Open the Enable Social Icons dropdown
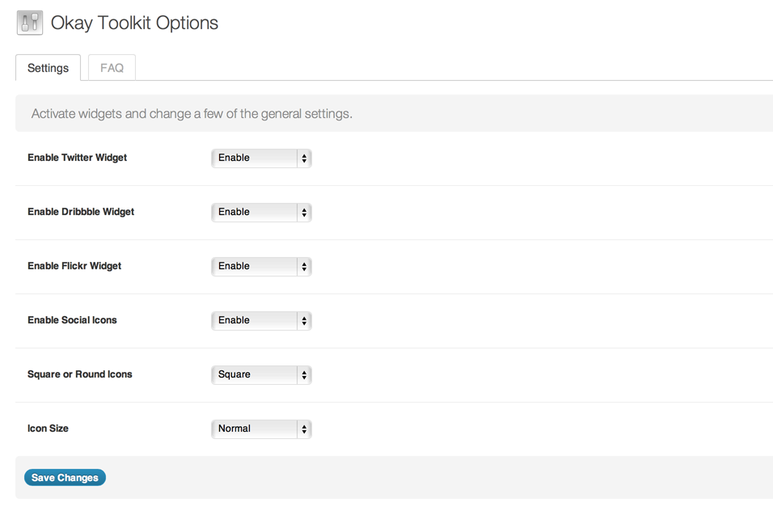 click(x=261, y=321)
